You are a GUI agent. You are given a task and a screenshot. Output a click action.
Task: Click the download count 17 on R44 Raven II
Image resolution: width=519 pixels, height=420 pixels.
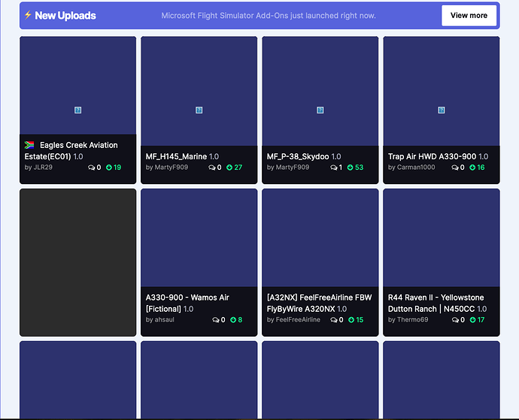point(481,320)
